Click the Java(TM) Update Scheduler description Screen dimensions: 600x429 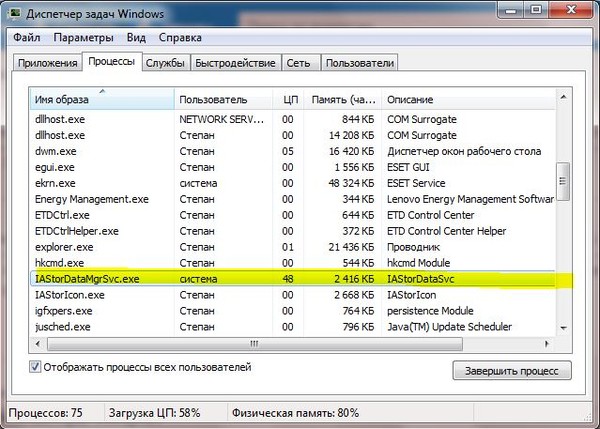tap(449, 327)
